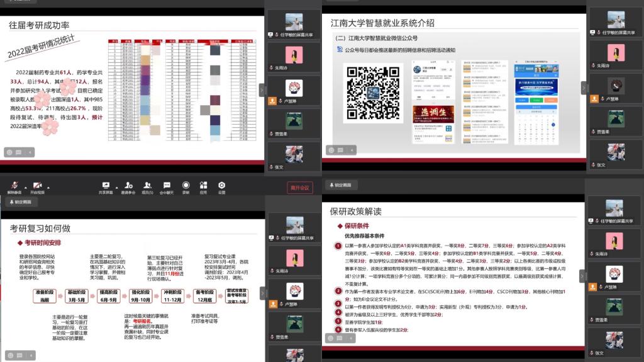Click orange icon on 卢慧琳 tile beside 往届考研成功率
This screenshot has height=362, width=644.
(272, 100)
